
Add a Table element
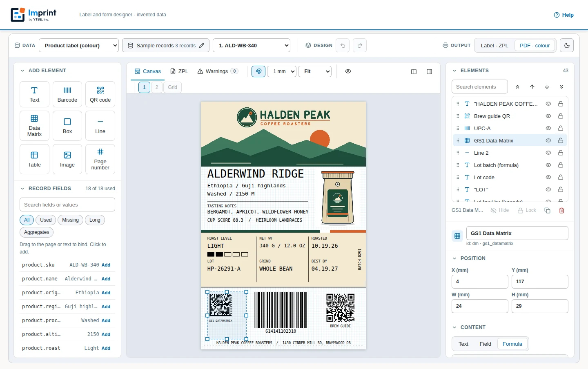pos(34,159)
